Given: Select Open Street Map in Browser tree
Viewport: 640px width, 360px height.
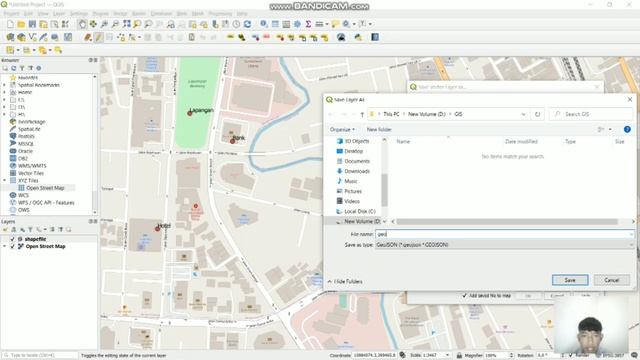Looking at the screenshot, I should [x=45, y=188].
